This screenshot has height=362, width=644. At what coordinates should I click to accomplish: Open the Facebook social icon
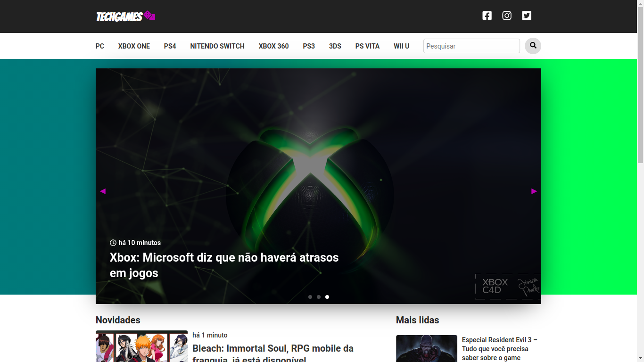(x=487, y=16)
